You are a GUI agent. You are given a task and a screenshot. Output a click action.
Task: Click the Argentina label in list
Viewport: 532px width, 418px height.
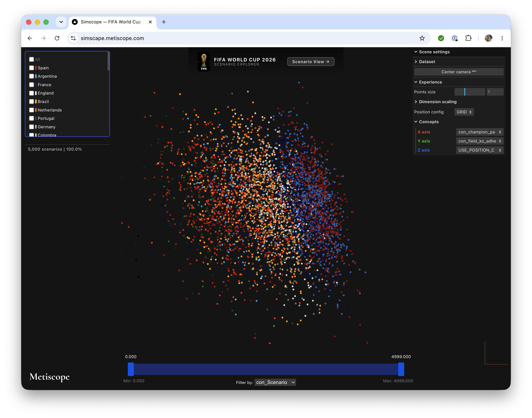pyautogui.click(x=47, y=76)
